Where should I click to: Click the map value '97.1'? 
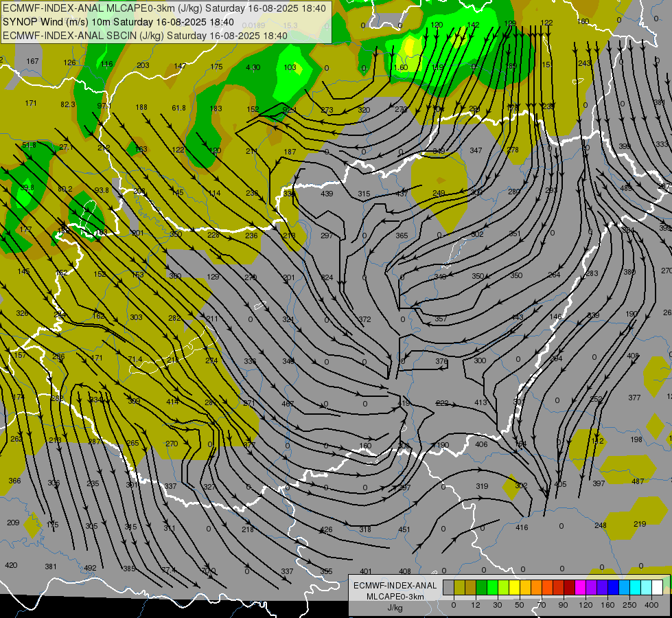104,106
